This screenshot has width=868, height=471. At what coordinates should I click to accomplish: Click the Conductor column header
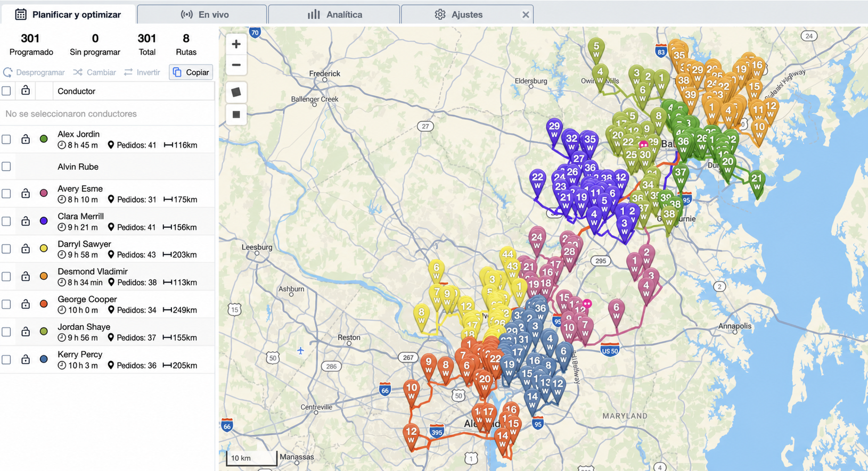(x=77, y=91)
